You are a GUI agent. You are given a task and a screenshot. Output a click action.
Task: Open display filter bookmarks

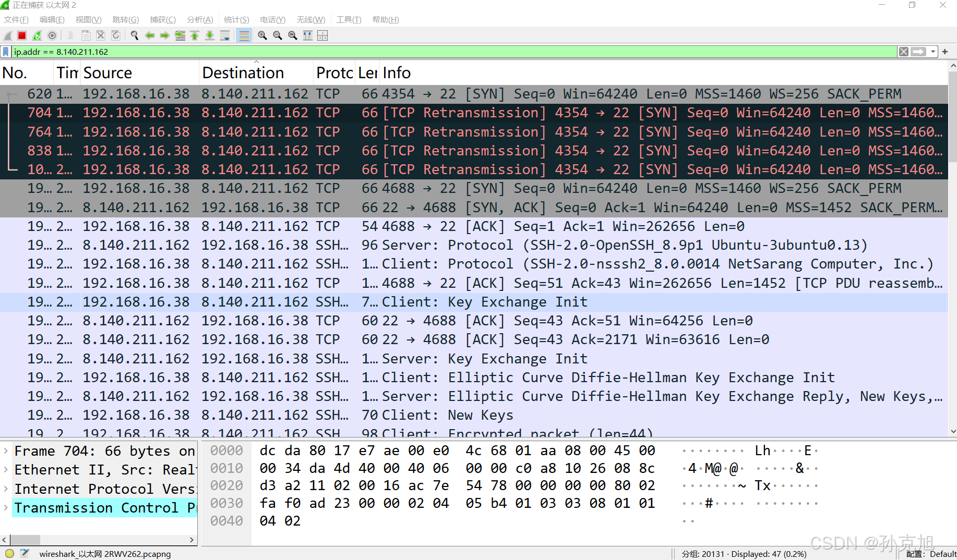click(x=6, y=52)
